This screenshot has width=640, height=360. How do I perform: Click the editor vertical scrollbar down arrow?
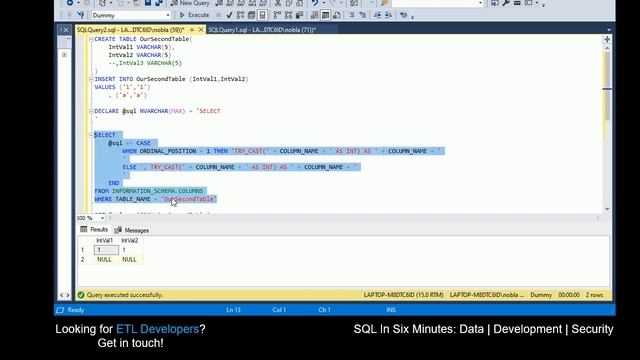coord(607,209)
